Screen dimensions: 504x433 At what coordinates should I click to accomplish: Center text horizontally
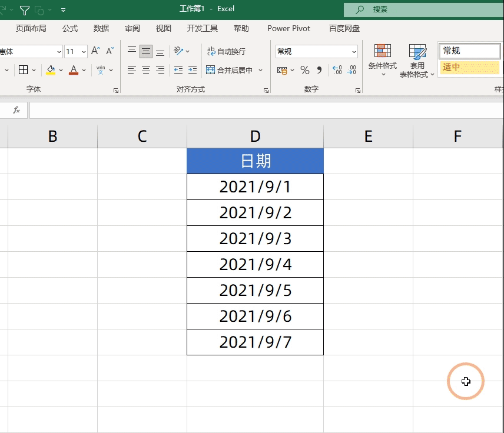pyautogui.click(x=146, y=69)
